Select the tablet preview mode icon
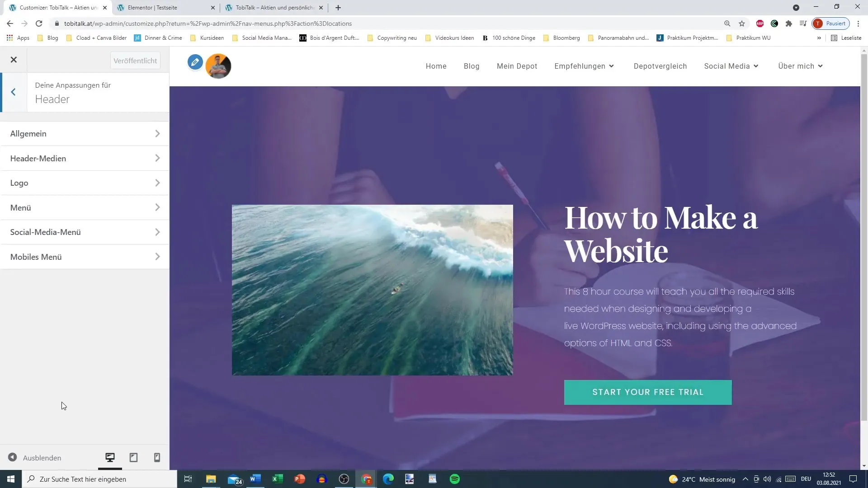 133,458
